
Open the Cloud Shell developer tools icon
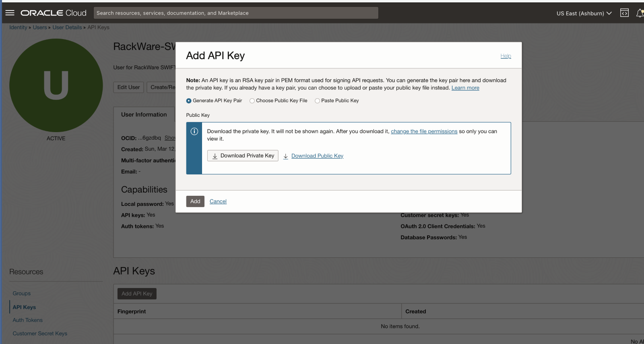[x=624, y=13]
